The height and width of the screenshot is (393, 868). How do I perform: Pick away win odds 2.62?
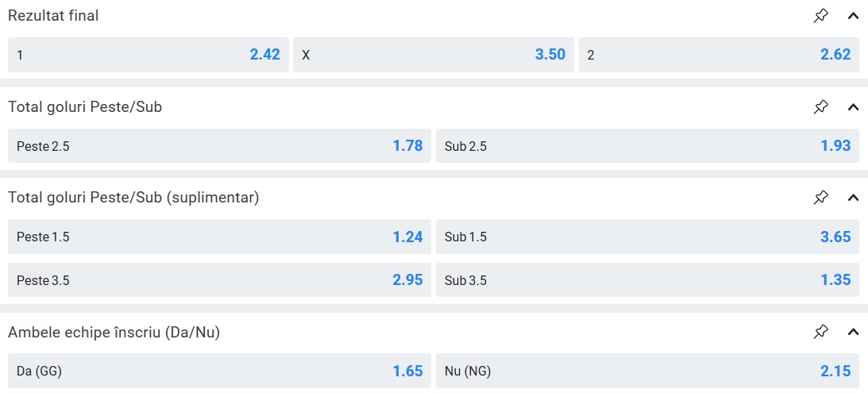tap(718, 55)
